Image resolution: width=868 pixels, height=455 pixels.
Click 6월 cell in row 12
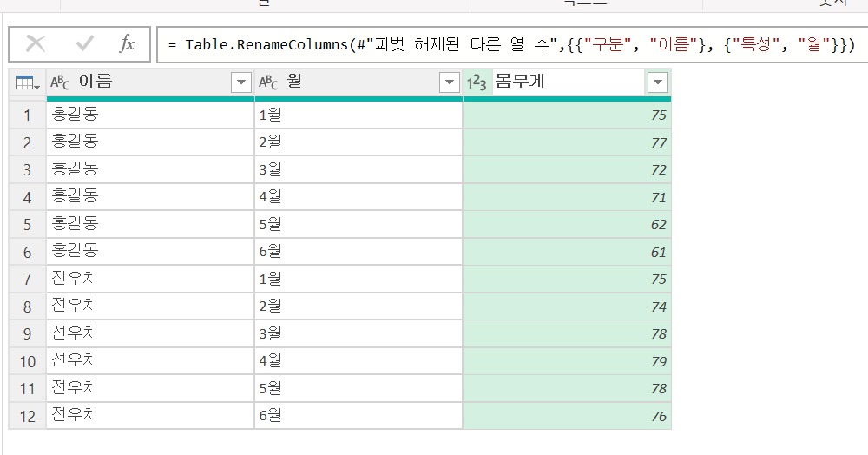[358, 416]
